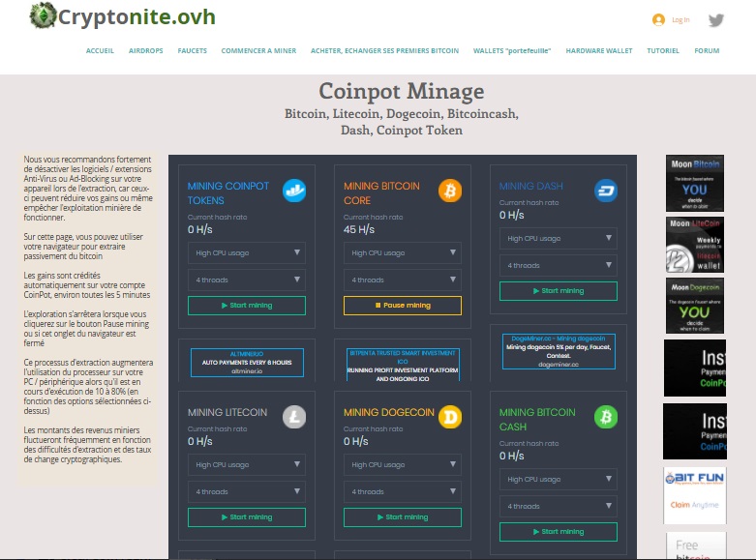Screen dimensions: 756x560
Task: Pause mining Bitcoin Core
Action: click(x=402, y=306)
